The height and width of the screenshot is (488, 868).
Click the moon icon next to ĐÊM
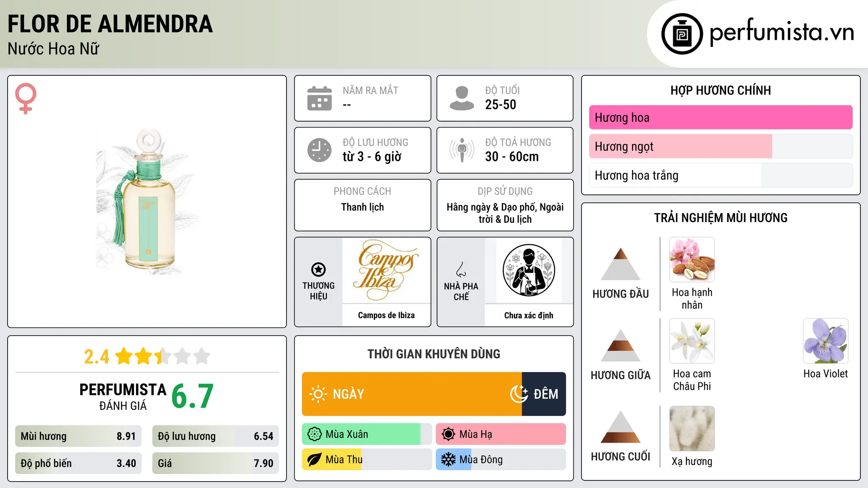(x=519, y=394)
